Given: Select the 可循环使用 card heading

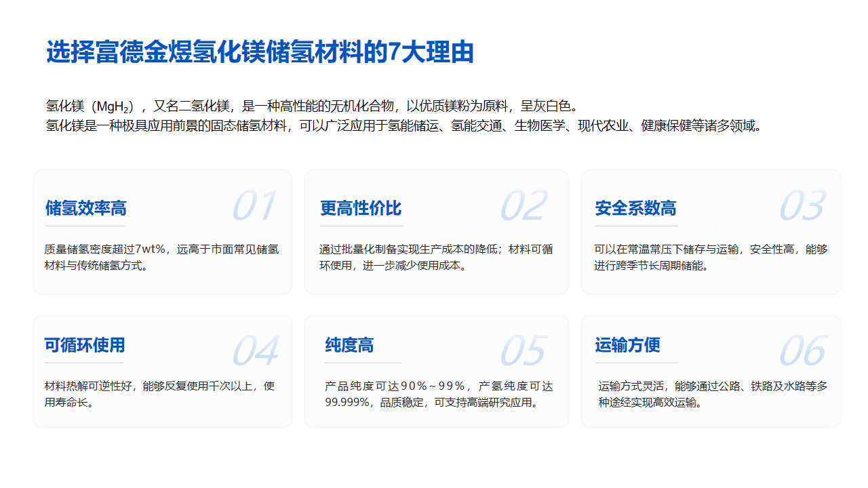Looking at the screenshot, I should point(85,345).
